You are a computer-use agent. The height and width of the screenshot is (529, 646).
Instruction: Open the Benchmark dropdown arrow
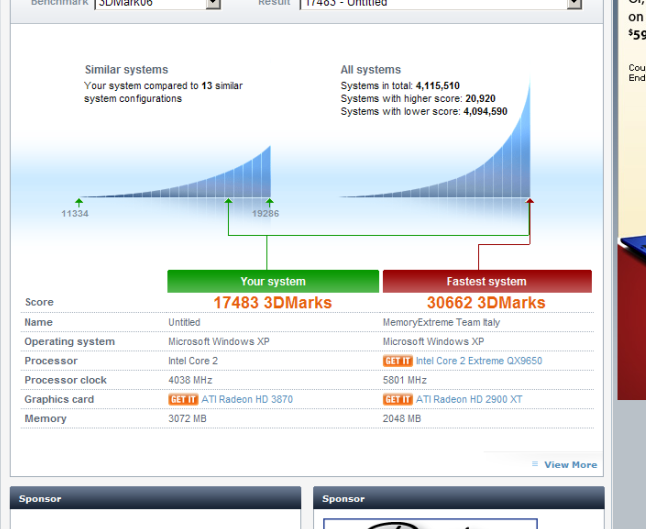click(213, 3)
